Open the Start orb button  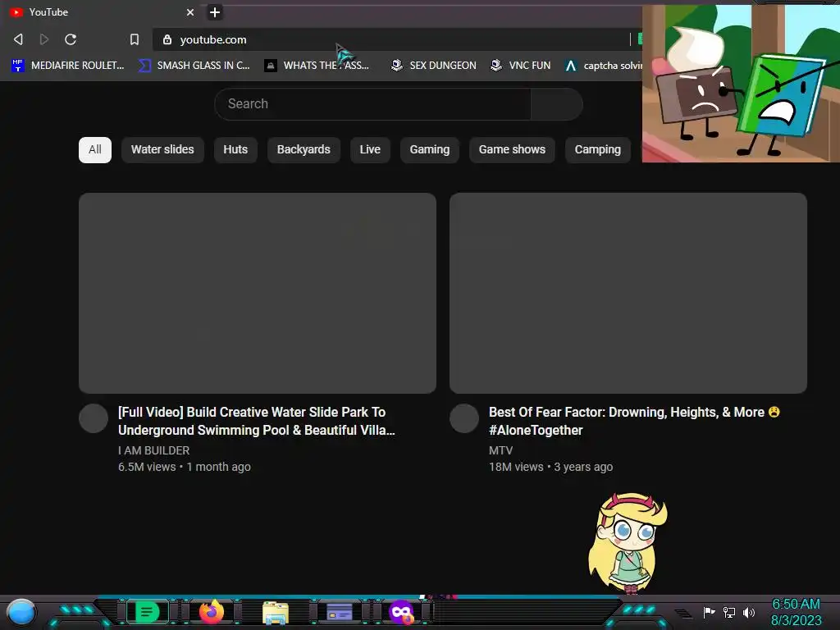[21, 612]
